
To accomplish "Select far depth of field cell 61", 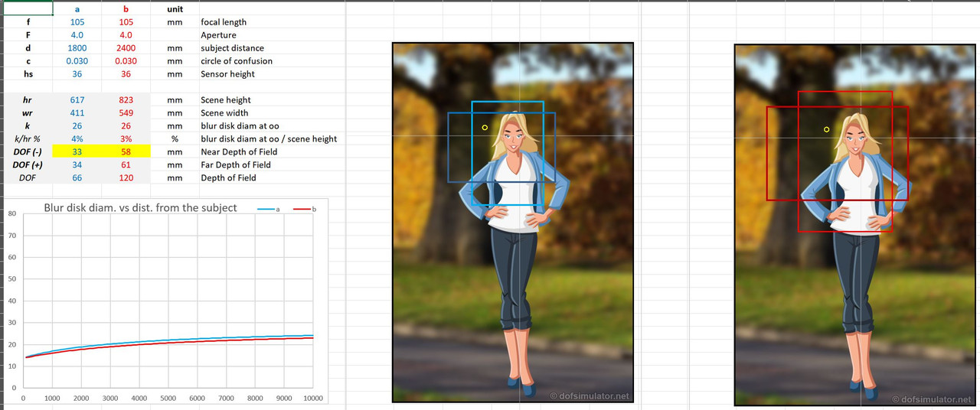I will pyautogui.click(x=126, y=165).
